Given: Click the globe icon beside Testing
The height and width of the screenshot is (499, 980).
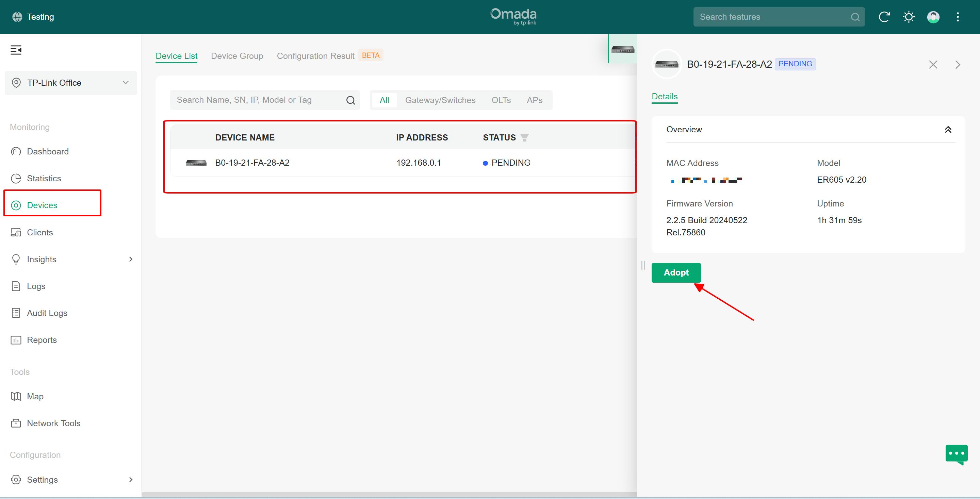Looking at the screenshot, I should point(17,17).
